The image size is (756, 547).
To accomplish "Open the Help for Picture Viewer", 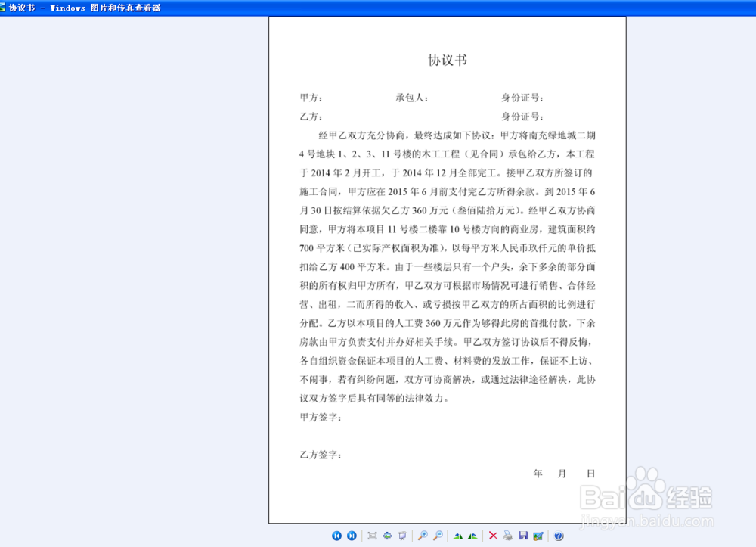I will (558, 535).
